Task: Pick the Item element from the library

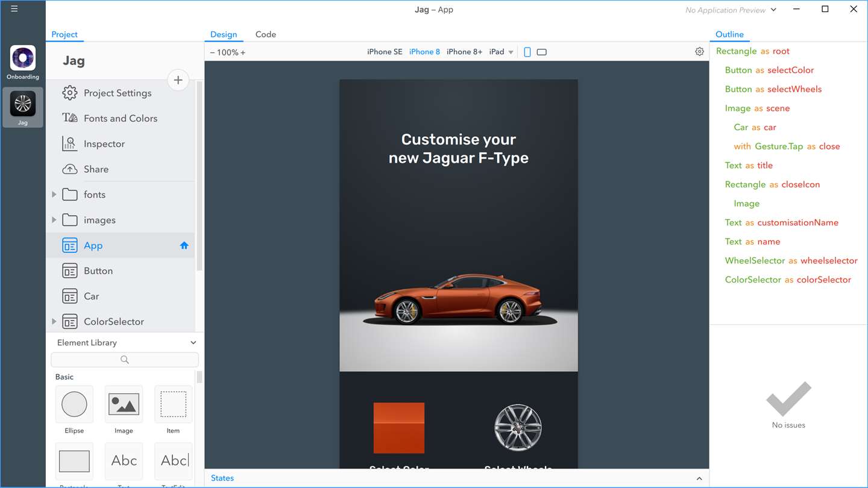Action: [173, 404]
